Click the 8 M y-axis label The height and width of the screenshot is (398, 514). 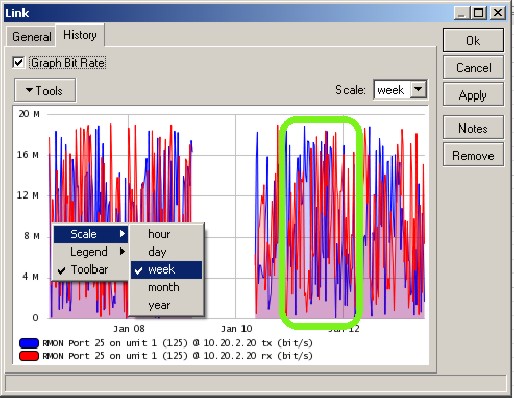coord(32,236)
